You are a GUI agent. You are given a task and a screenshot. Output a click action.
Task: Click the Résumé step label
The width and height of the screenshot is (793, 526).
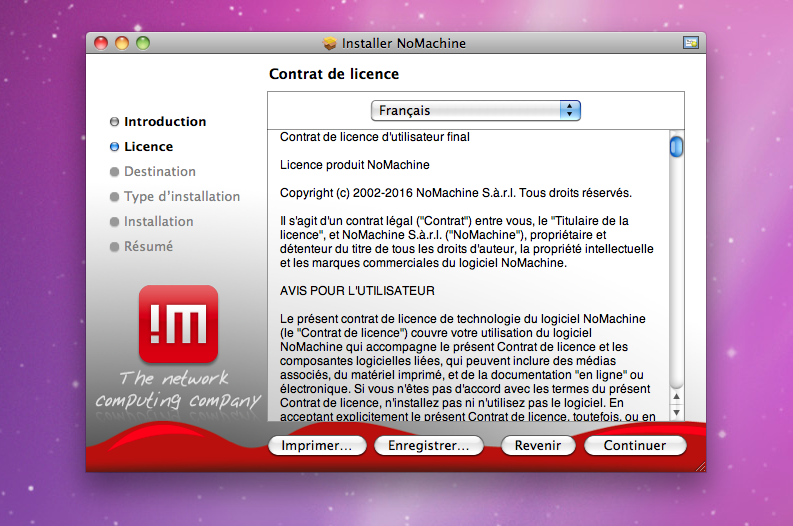[148, 246]
